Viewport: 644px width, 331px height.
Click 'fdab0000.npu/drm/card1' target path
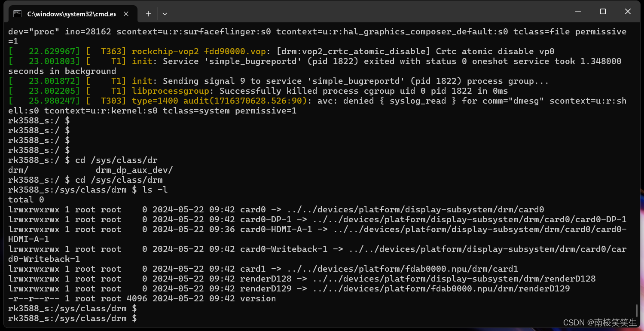pos(461,269)
